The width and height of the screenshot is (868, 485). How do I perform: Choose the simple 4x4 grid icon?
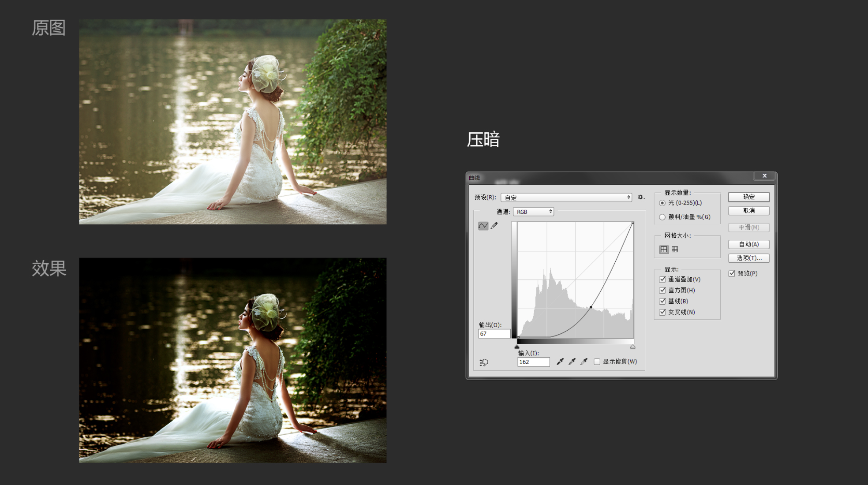point(664,250)
